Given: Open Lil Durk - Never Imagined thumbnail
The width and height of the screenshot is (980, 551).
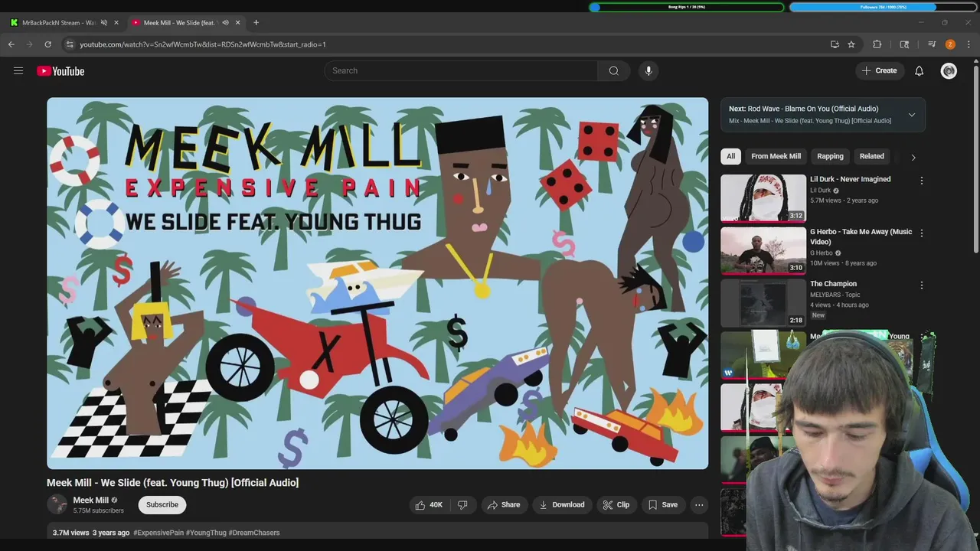Looking at the screenshot, I should 763,197.
